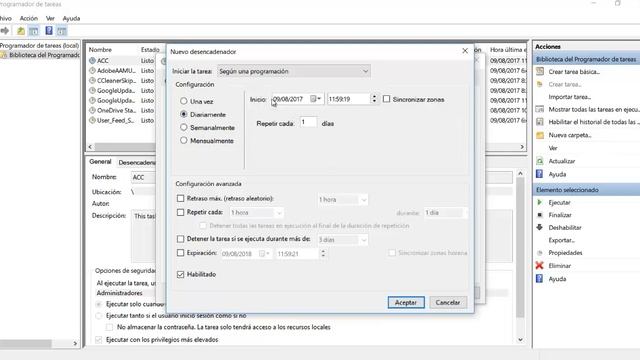Click the clock icon of OneDrive task
Screen dimensions: 640x360
(x=92, y=110)
